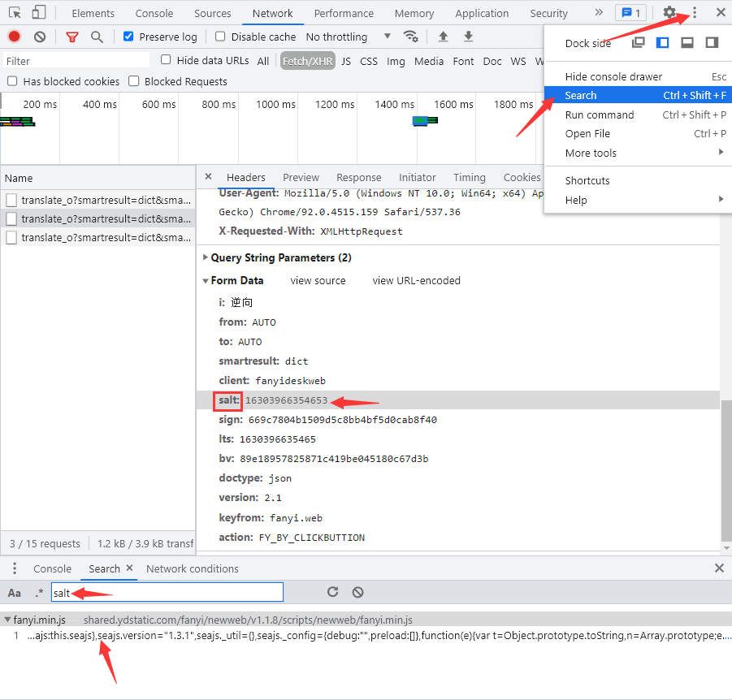732x700 pixels.
Task: Clear the network log
Action: point(40,37)
